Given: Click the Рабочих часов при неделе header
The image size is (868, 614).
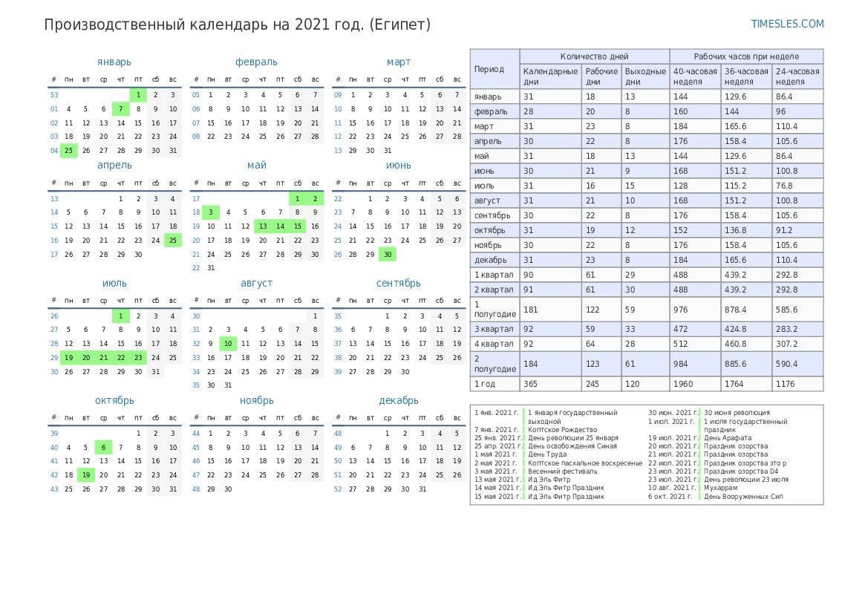Looking at the screenshot, I should [745, 56].
